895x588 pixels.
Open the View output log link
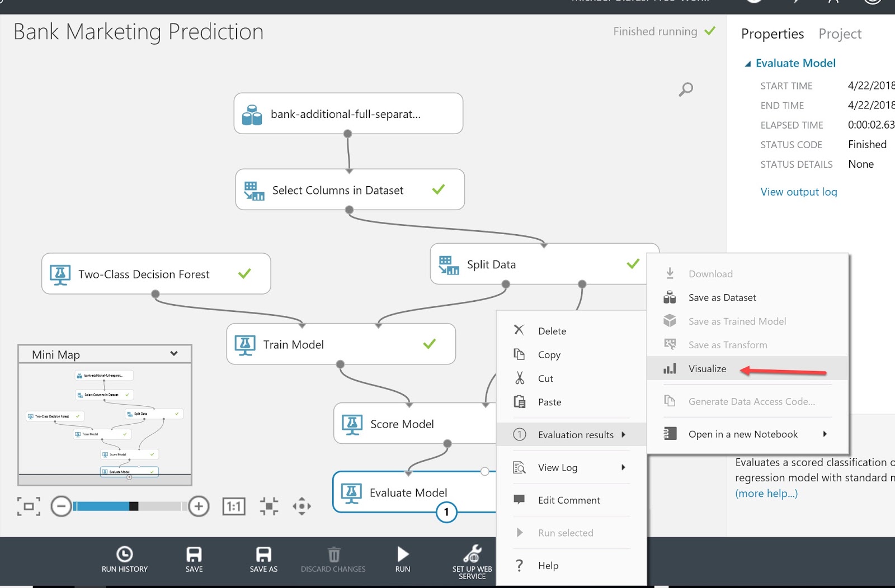pyautogui.click(x=798, y=191)
